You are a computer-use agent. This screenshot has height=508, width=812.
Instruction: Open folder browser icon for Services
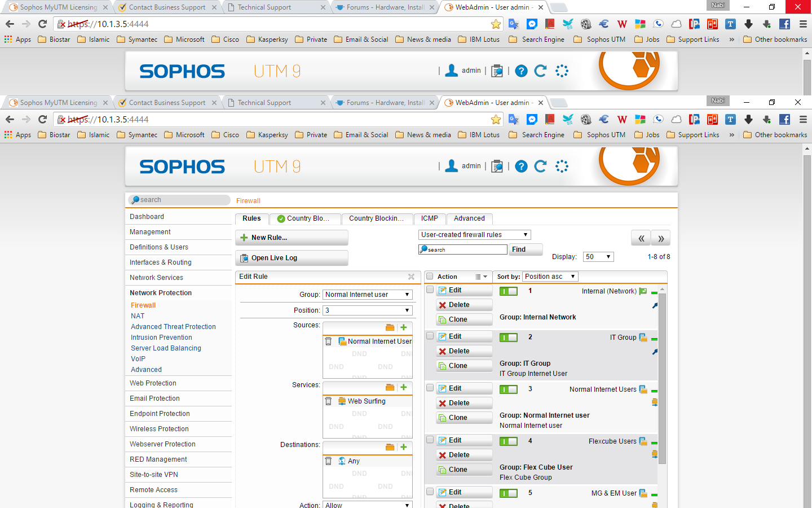[x=390, y=387]
